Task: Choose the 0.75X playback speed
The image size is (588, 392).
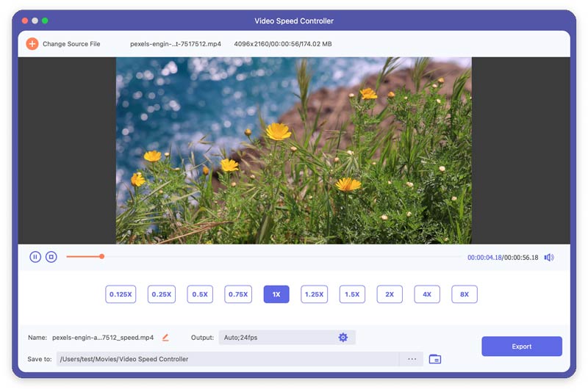Action: (238, 294)
